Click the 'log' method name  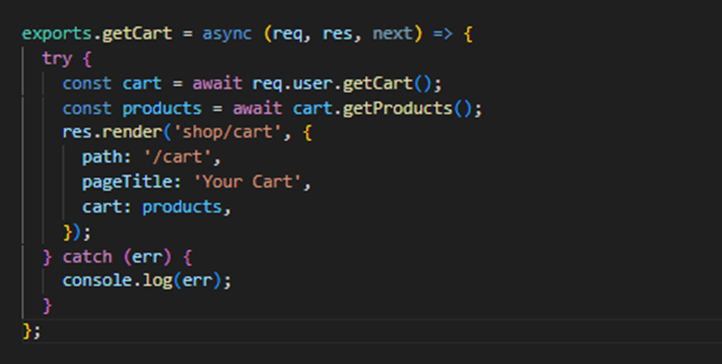(x=157, y=281)
